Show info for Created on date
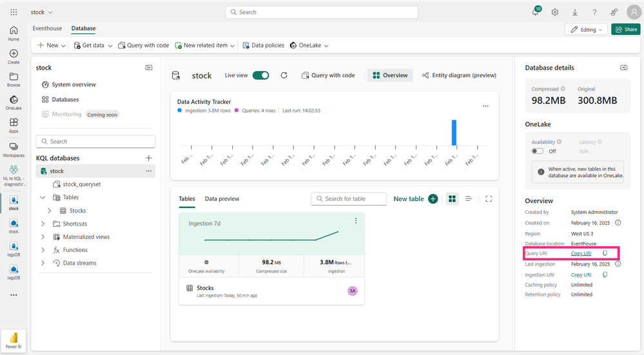 [x=618, y=223]
